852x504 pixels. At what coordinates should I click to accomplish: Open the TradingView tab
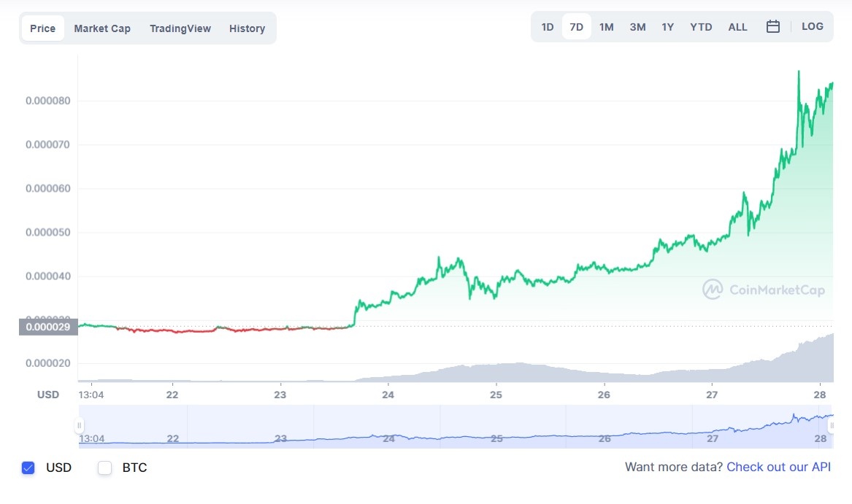click(180, 28)
